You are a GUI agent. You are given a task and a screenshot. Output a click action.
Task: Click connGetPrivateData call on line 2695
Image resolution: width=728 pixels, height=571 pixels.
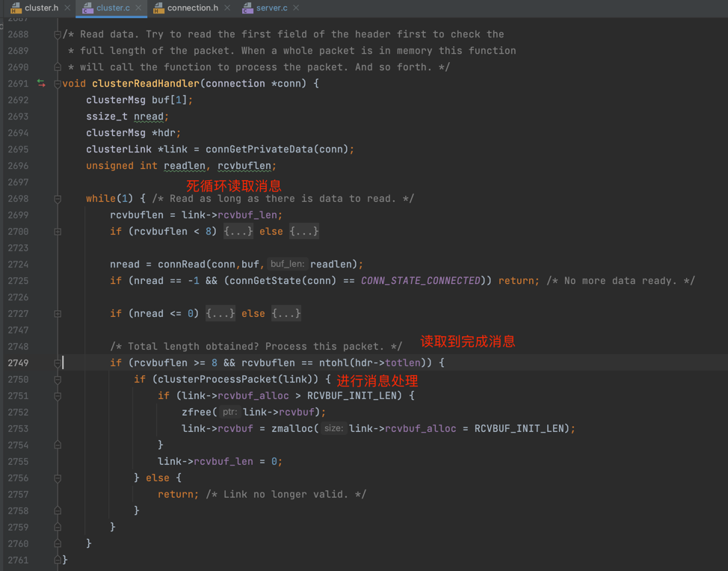259,149
